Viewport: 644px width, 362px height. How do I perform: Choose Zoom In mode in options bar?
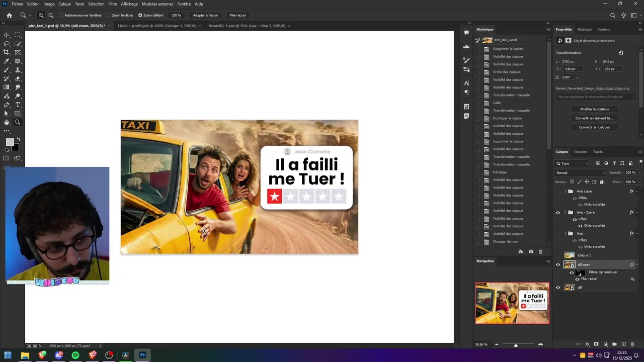pos(41,16)
